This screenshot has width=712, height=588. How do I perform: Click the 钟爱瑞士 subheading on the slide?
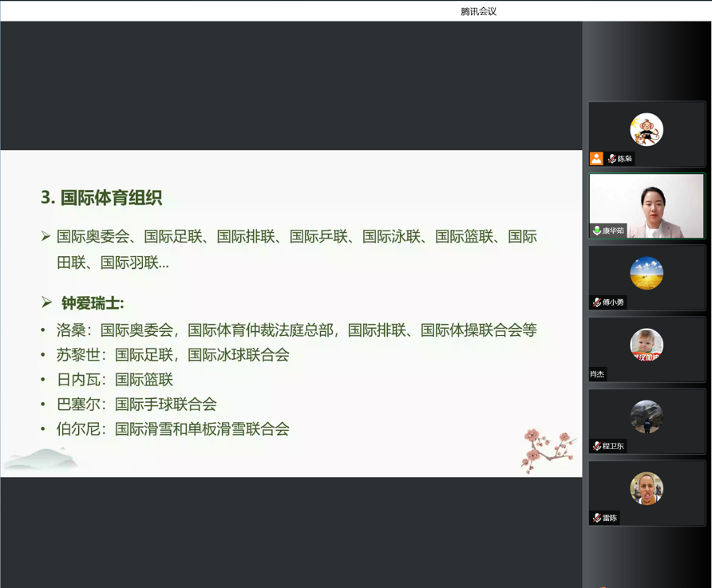93,303
